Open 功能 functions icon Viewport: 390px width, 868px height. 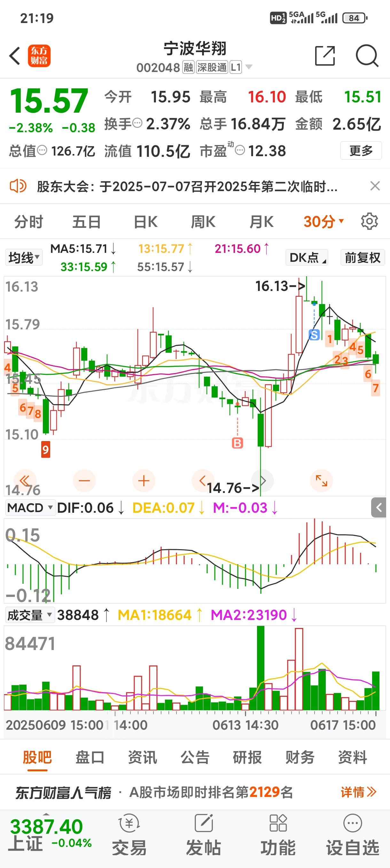click(278, 835)
